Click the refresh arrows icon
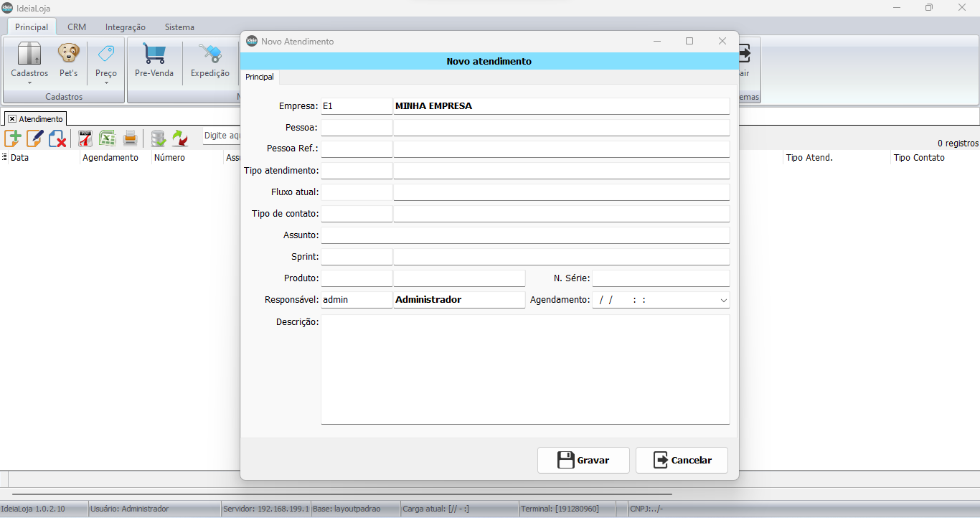 179,138
